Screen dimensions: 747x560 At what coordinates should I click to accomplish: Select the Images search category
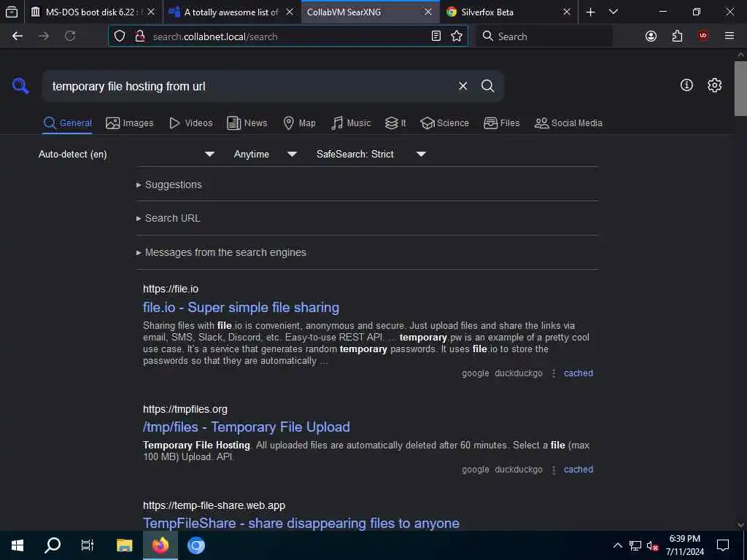click(x=130, y=122)
